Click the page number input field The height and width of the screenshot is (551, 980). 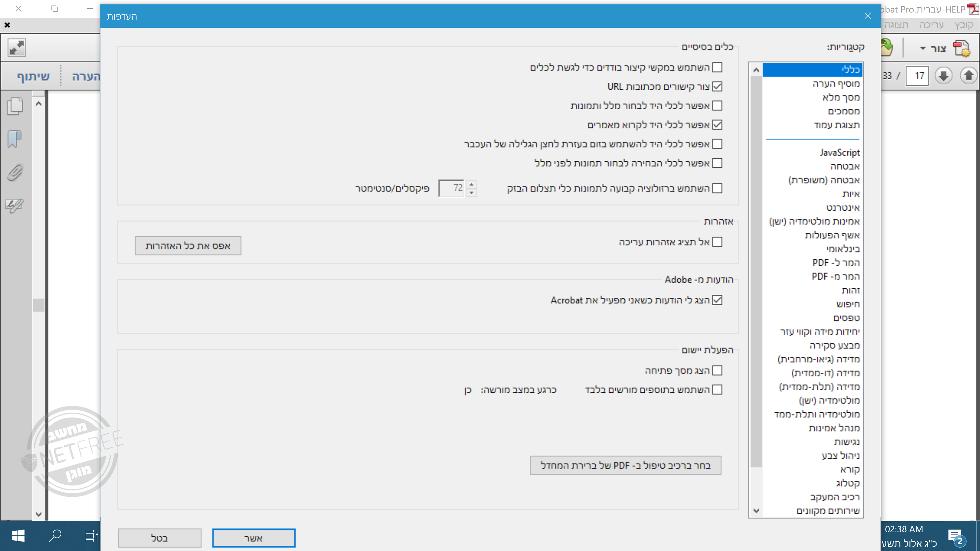click(917, 76)
